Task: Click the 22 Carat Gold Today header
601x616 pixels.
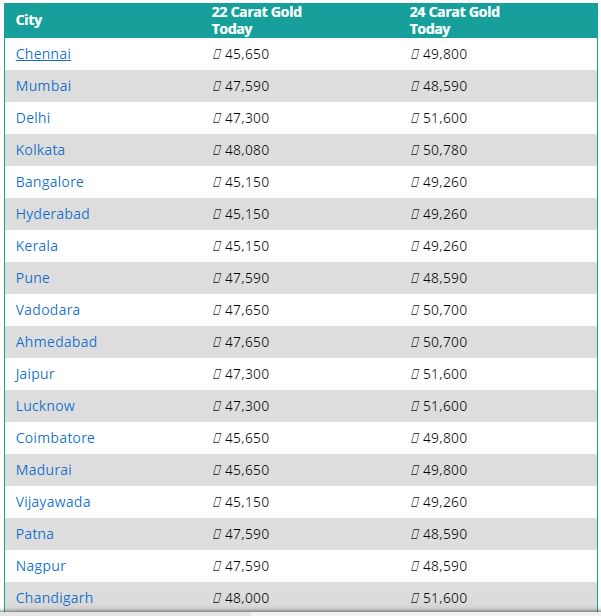Action: pos(257,20)
